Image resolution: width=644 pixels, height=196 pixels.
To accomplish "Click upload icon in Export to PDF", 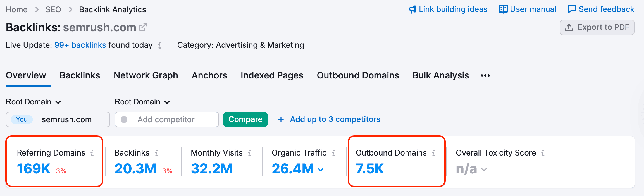I will 569,27.
